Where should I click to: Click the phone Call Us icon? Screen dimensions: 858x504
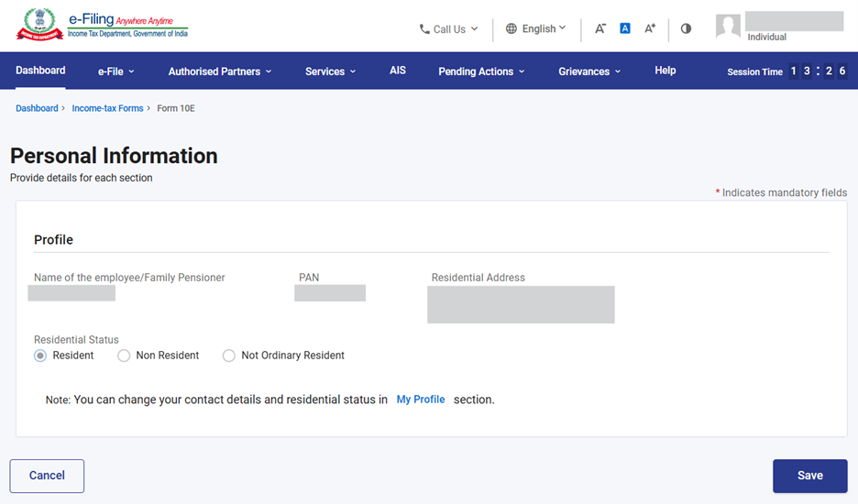424,29
